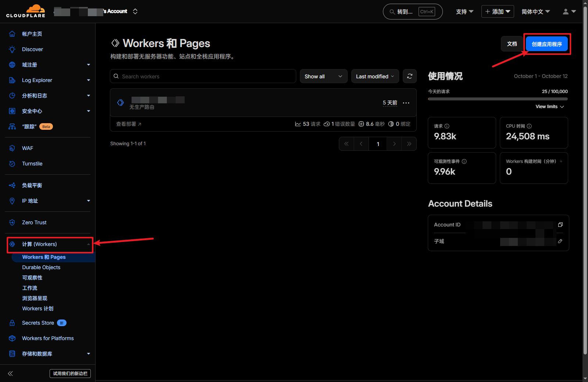This screenshot has width=588, height=382.
Task: Copy the Account ID
Action: 560,224
